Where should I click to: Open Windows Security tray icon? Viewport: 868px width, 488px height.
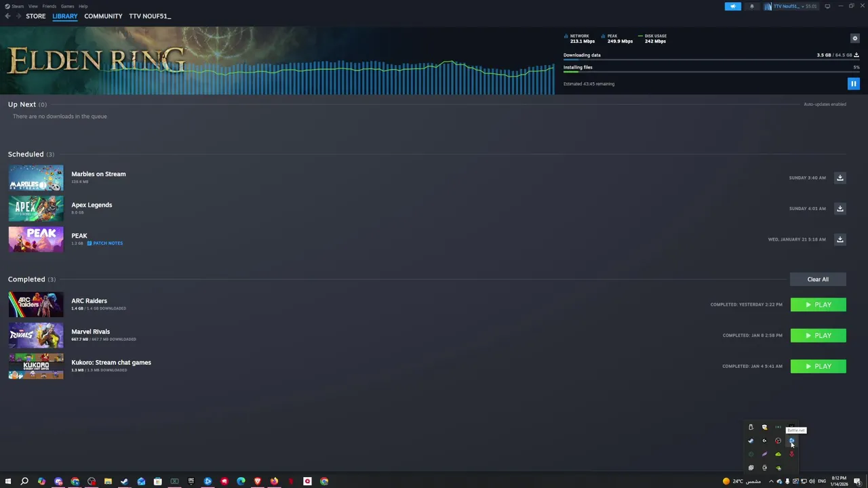coord(764,427)
